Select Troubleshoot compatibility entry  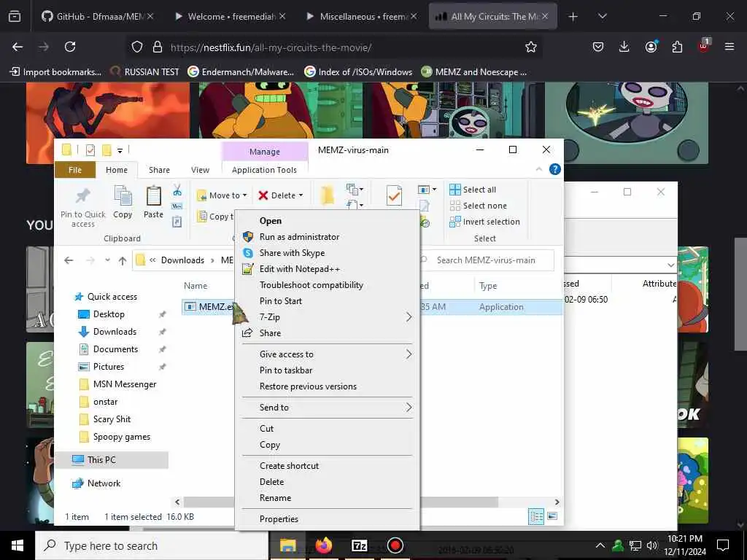(311, 285)
